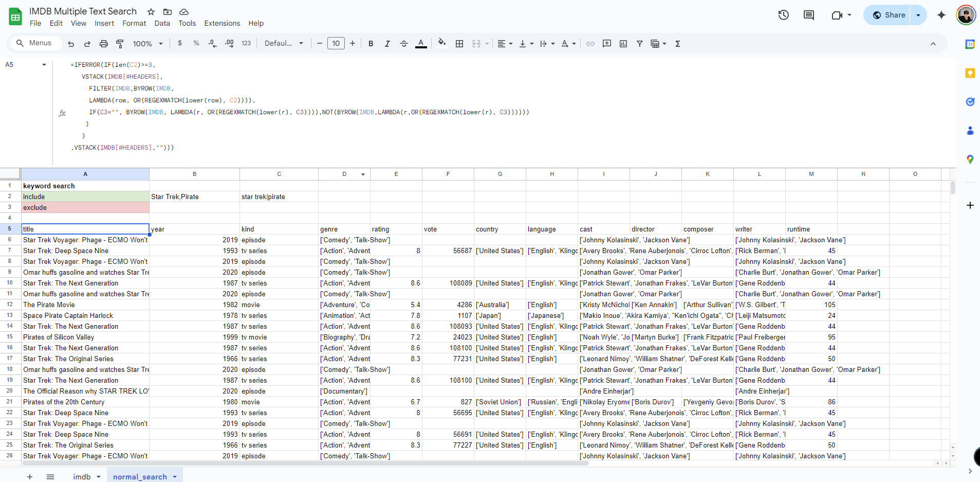Open Keep notes side panel icon
The width and height of the screenshot is (980, 482).
pos(970,73)
